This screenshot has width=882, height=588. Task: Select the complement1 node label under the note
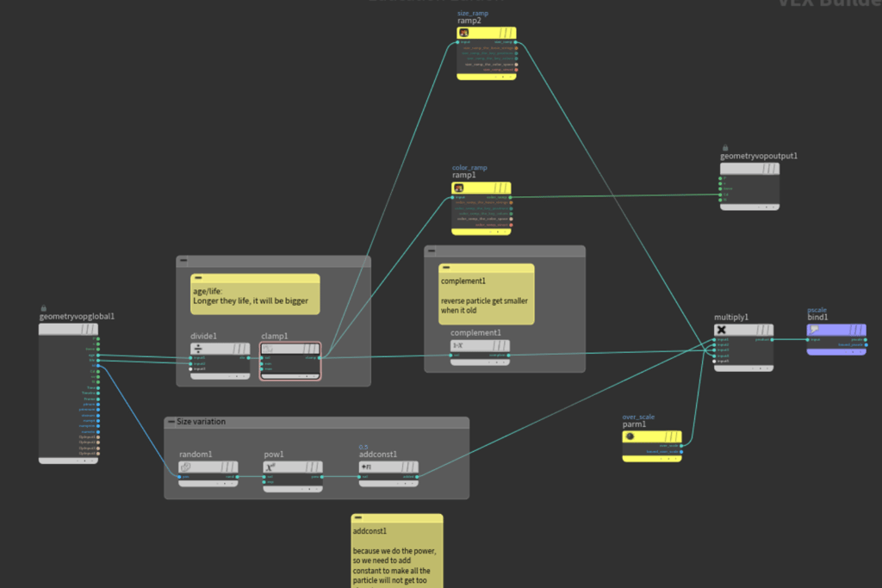(475, 333)
